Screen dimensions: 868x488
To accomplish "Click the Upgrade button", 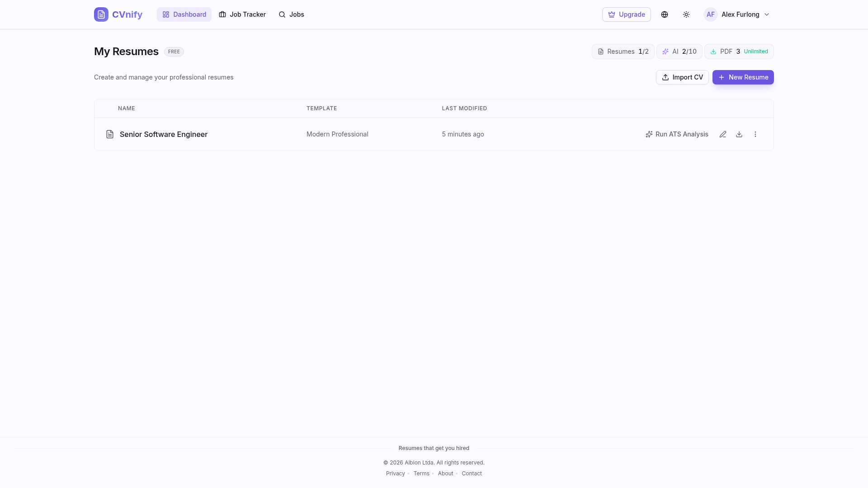I will 626,14.
